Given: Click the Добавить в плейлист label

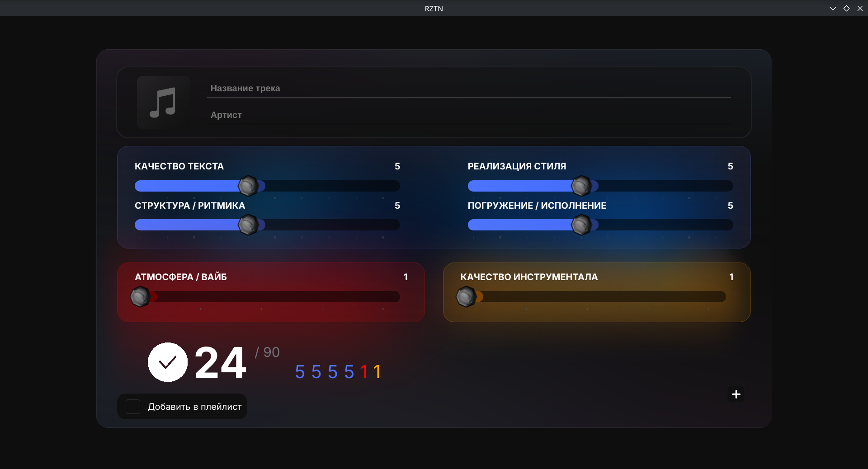Looking at the screenshot, I should (194, 407).
